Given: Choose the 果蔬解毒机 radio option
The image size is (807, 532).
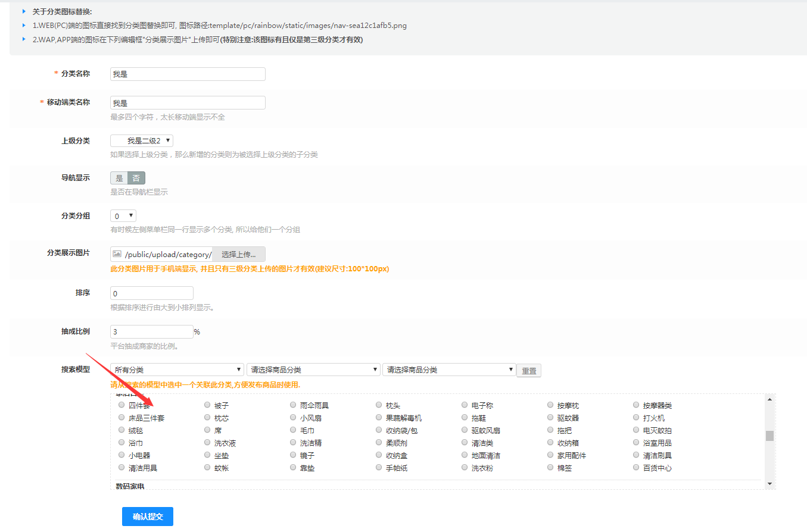Looking at the screenshot, I should (379, 418).
